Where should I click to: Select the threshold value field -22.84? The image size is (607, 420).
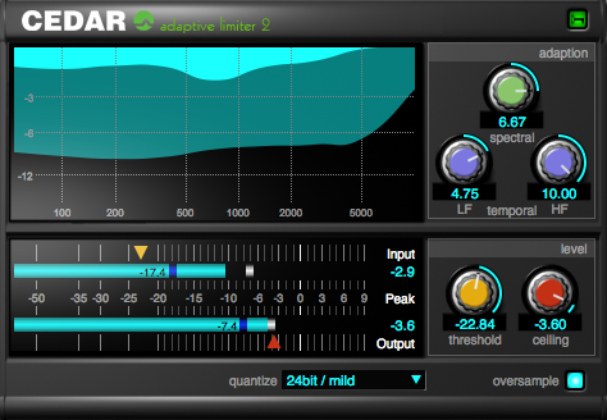click(x=475, y=324)
